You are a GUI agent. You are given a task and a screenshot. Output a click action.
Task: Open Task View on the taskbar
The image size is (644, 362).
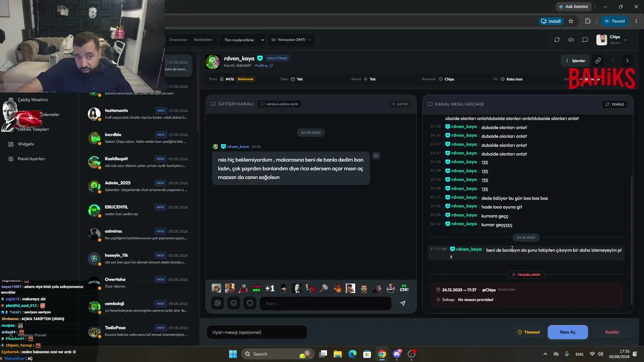pyautogui.click(x=323, y=354)
